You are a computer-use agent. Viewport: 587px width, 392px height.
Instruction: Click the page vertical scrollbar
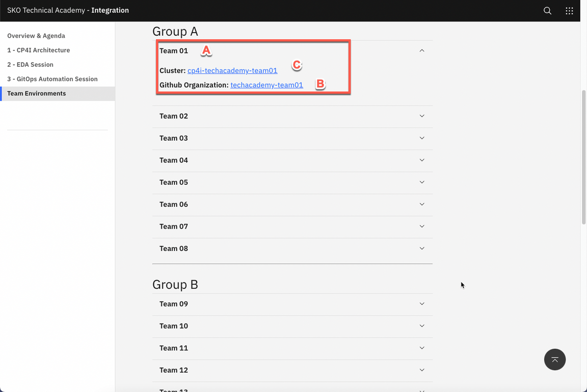583,158
